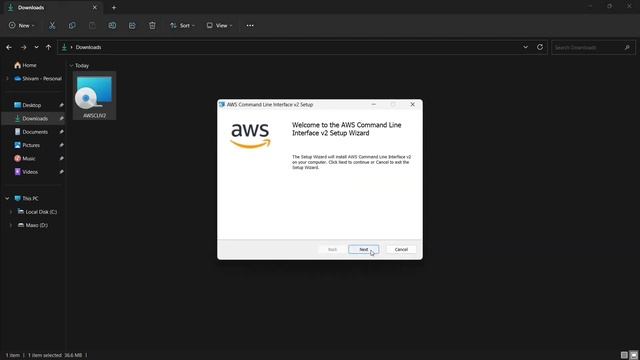This screenshot has width=640, height=360.
Task: Cancel the AWS CLI Setup wizard
Action: pos(401,249)
